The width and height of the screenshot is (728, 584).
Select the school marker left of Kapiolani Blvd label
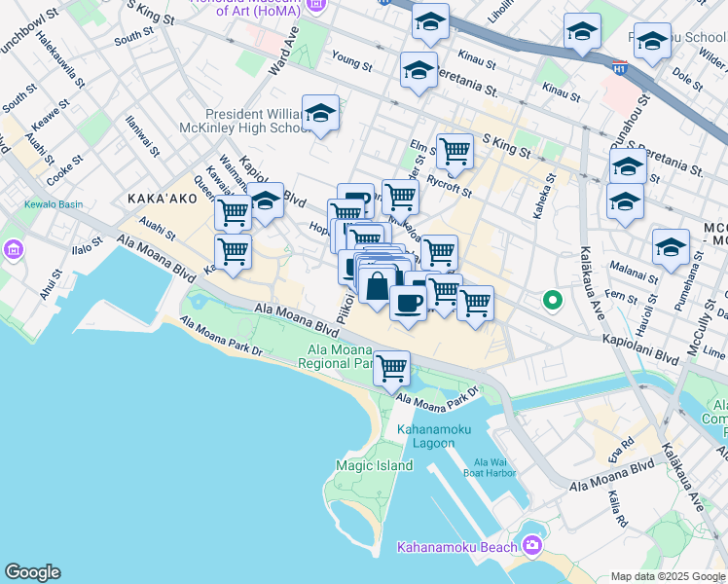tap(265, 201)
